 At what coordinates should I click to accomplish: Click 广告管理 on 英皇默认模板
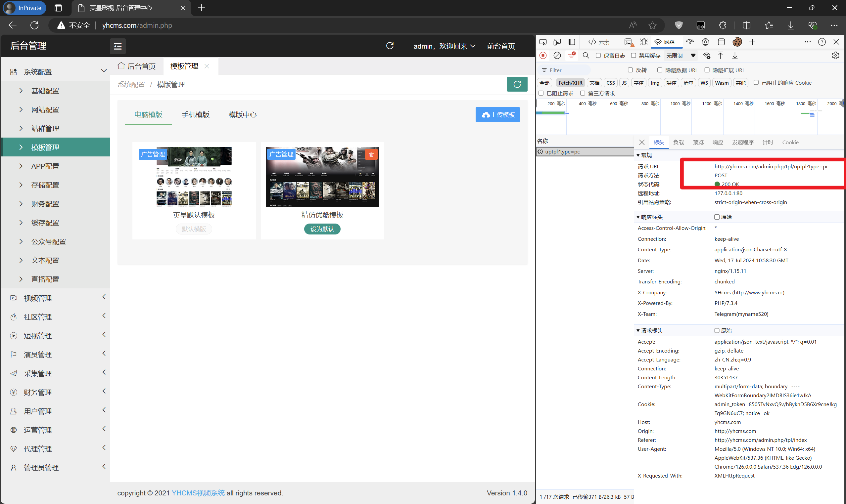pos(153,154)
